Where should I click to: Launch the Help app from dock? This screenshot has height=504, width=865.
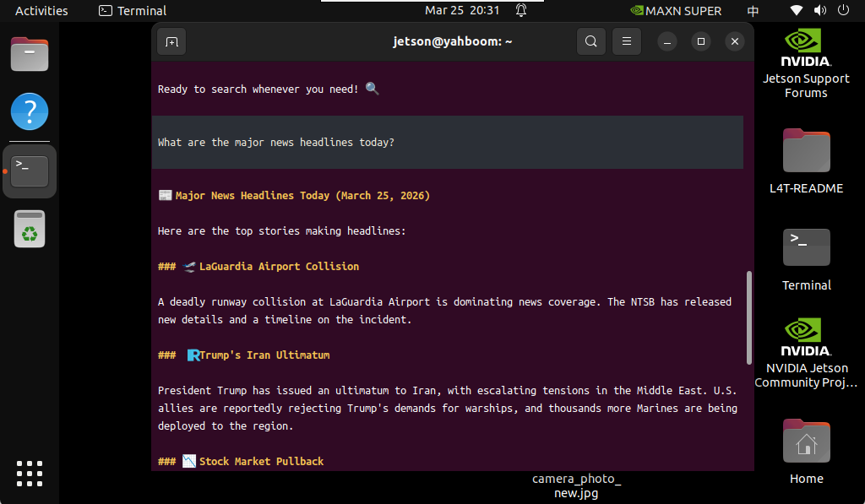click(x=30, y=111)
